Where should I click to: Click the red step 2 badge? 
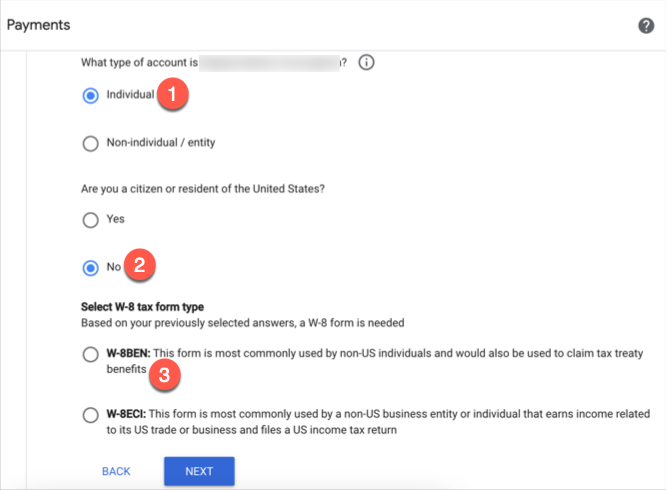(140, 266)
